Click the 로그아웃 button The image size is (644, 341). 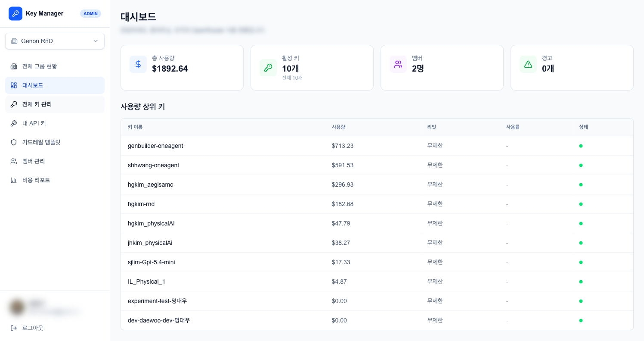pos(33,328)
